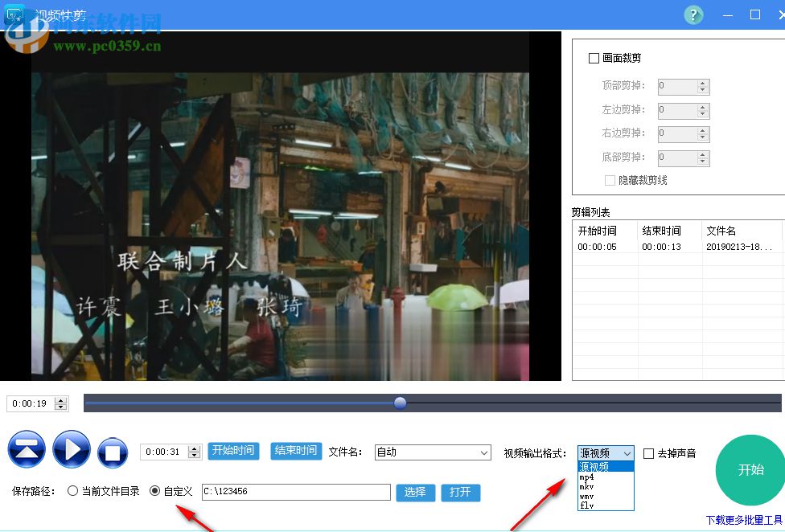785x532 pixels.
Task: Click the end time up stepper arrow
Action: click(194, 448)
